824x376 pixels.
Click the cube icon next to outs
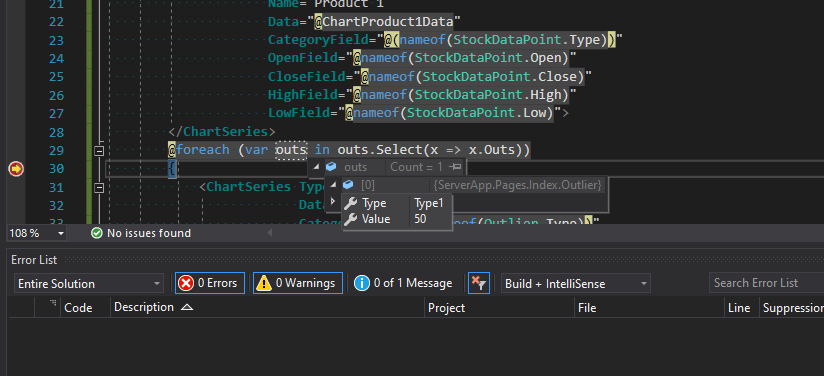pos(331,167)
